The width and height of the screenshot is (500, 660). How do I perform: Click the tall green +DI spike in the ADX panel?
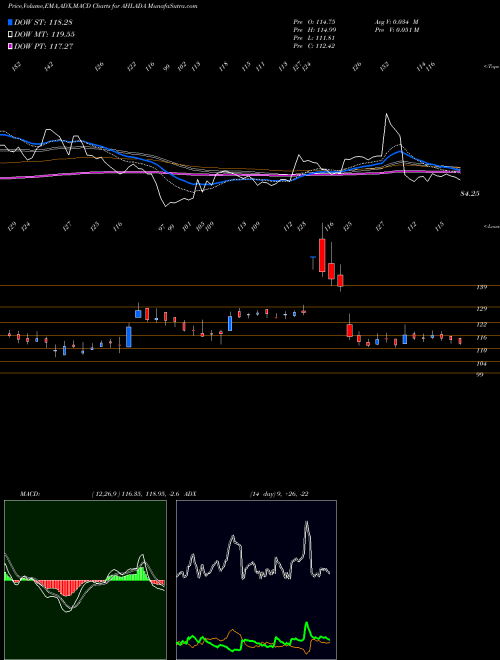307,624
